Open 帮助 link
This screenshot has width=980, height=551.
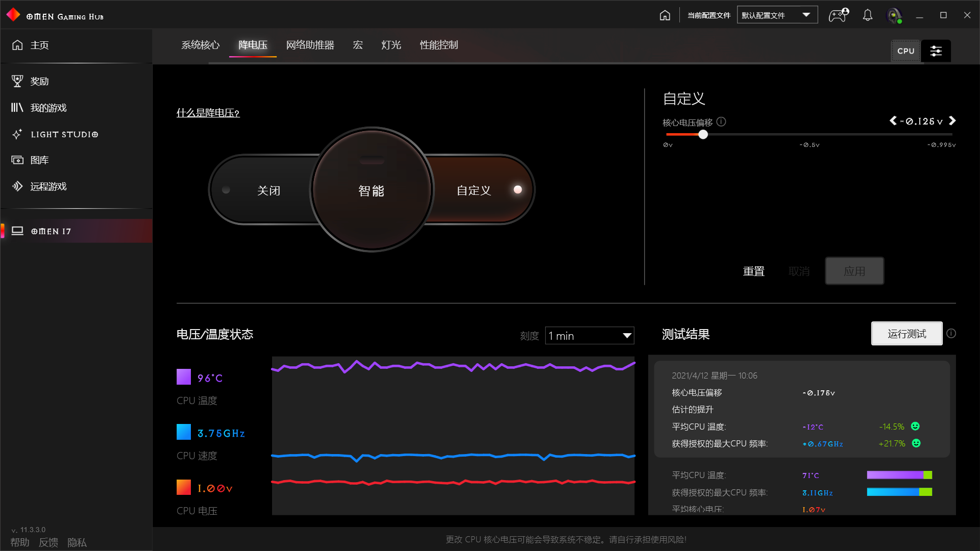[x=20, y=542]
